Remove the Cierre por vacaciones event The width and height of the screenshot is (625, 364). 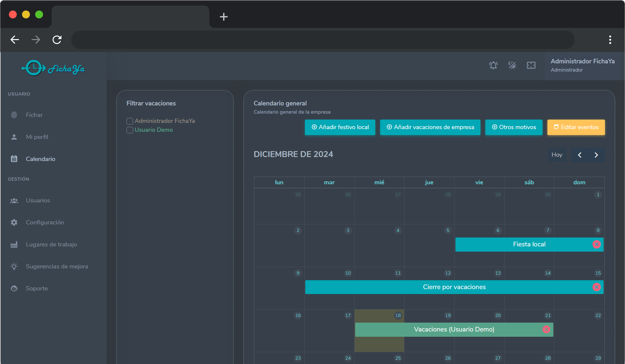pyautogui.click(x=596, y=287)
